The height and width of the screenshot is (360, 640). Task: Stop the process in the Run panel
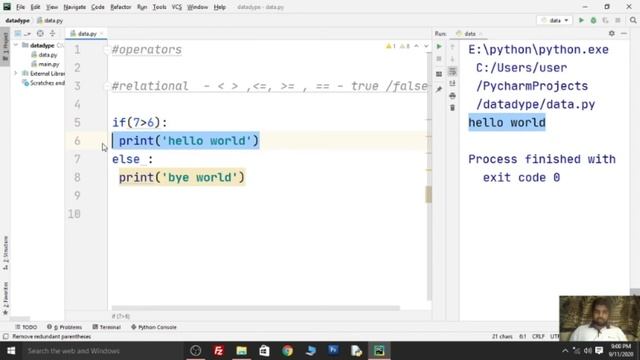[439, 59]
